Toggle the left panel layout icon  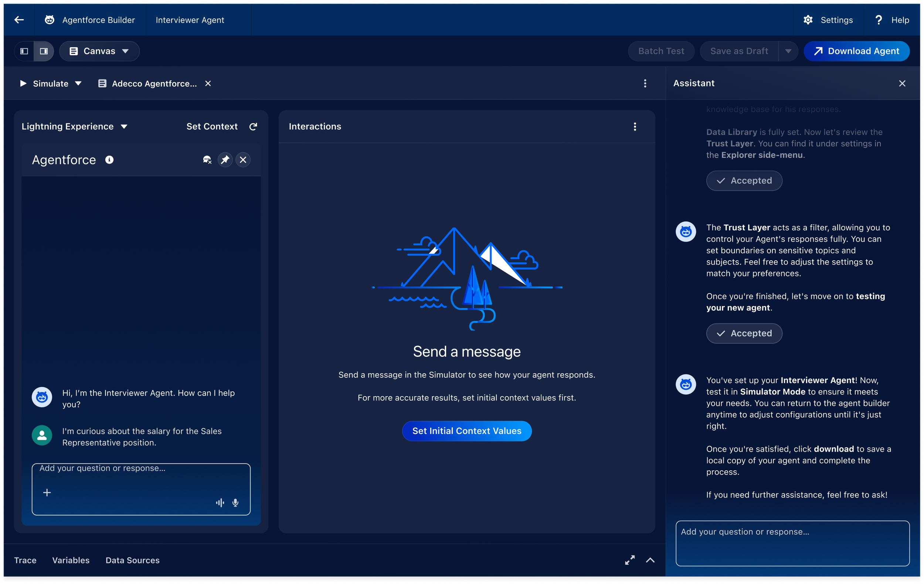(x=24, y=51)
